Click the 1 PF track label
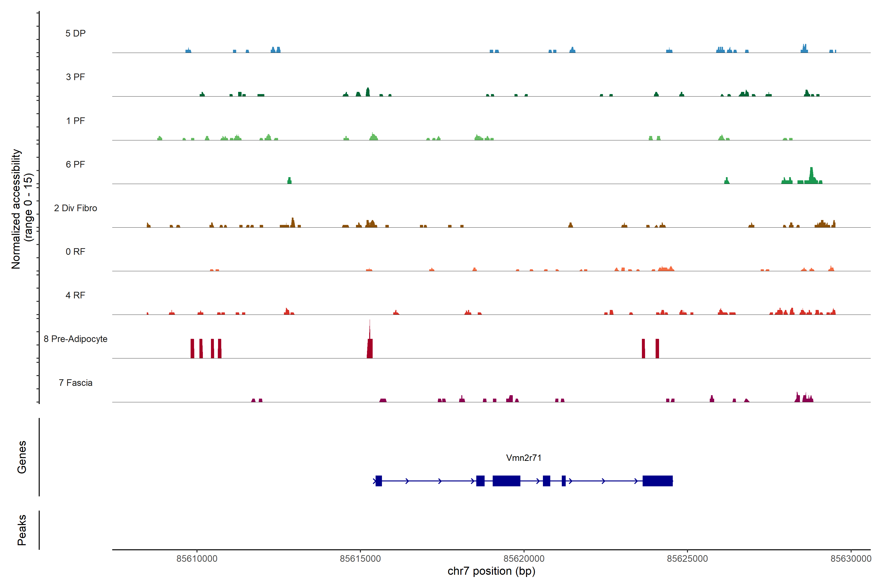Image resolution: width=882 pixels, height=588 pixels. (75, 121)
